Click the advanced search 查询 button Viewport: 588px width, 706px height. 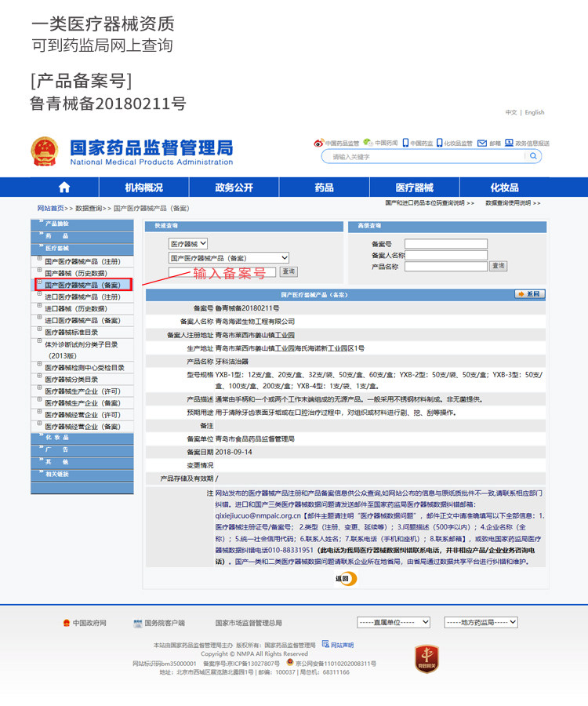pos(499,266)
